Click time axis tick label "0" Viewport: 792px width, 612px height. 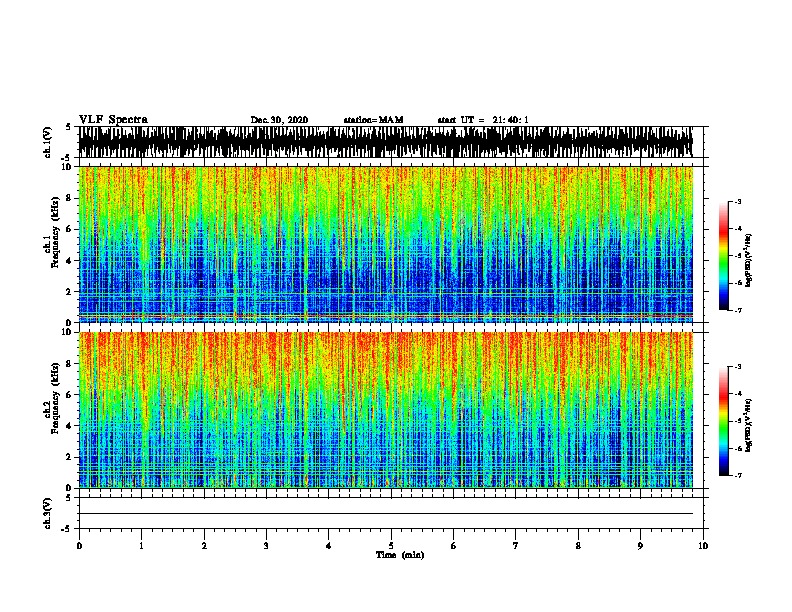(x=79, y=546)
